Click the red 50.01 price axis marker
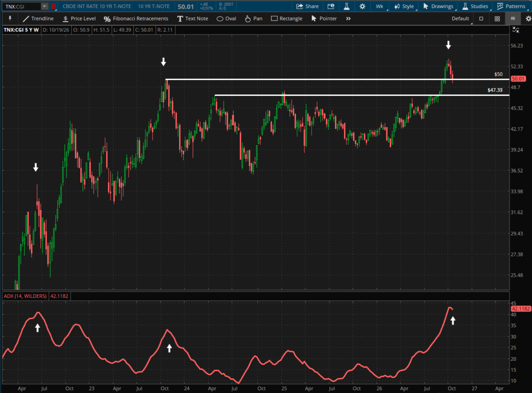 click(518, 79)
